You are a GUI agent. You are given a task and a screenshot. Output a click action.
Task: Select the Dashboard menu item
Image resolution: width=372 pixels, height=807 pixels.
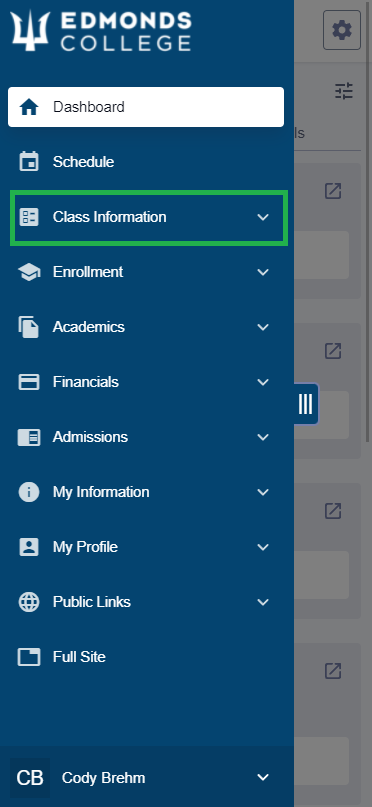click(x=146, y=107)
